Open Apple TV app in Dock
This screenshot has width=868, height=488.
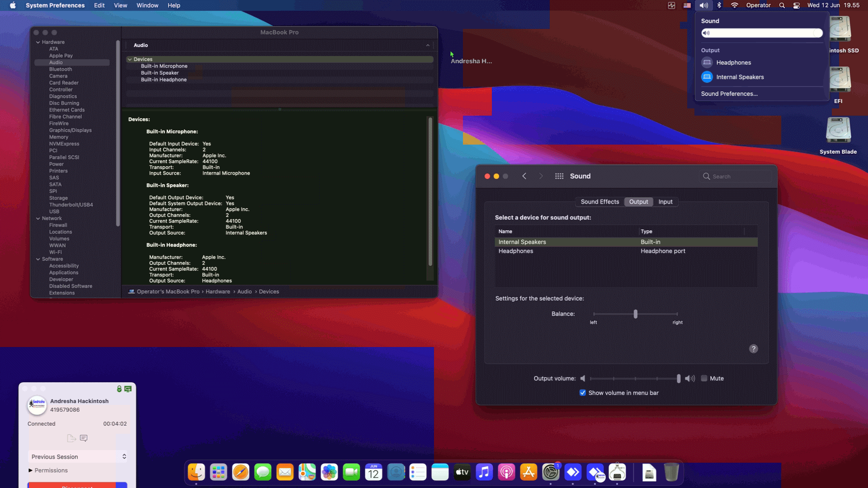tap(462, 472)
